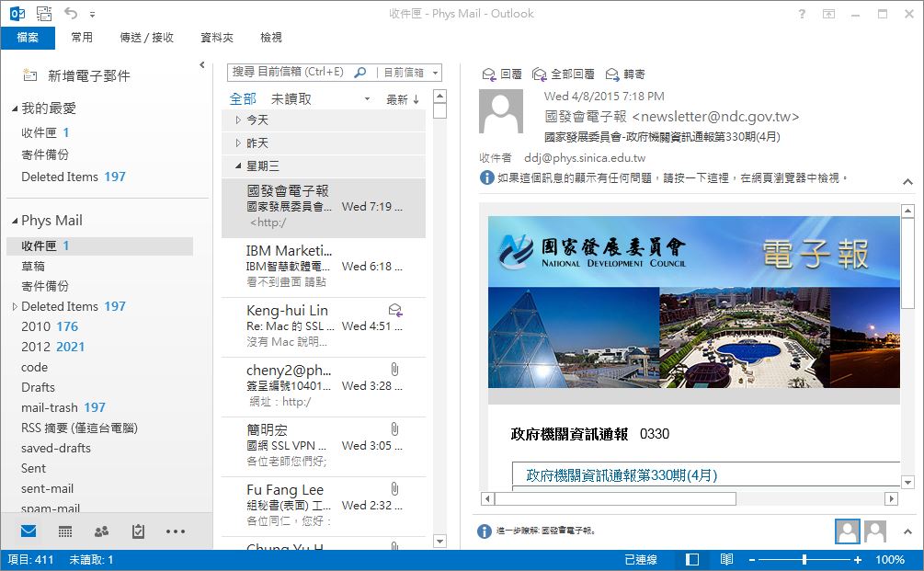Click the info bar about viewing in browser
Viewport: 924px width, 571px height.
[664, 177]
